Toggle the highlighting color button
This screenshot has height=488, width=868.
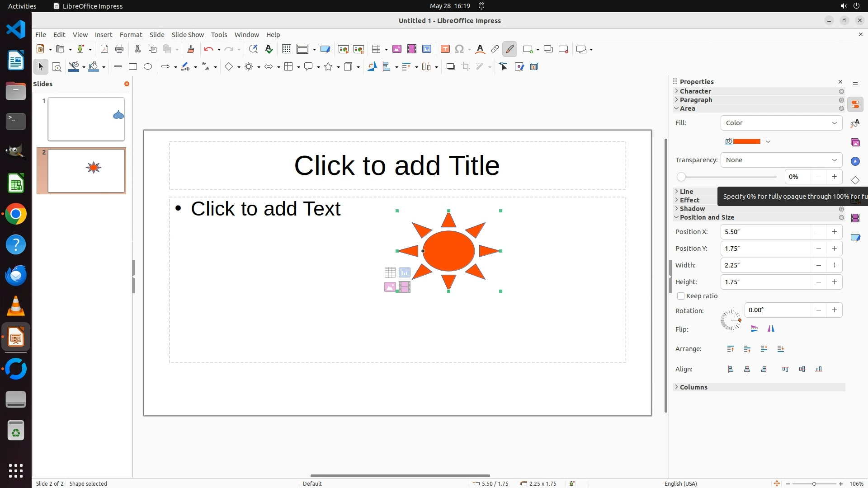(509, 49)
